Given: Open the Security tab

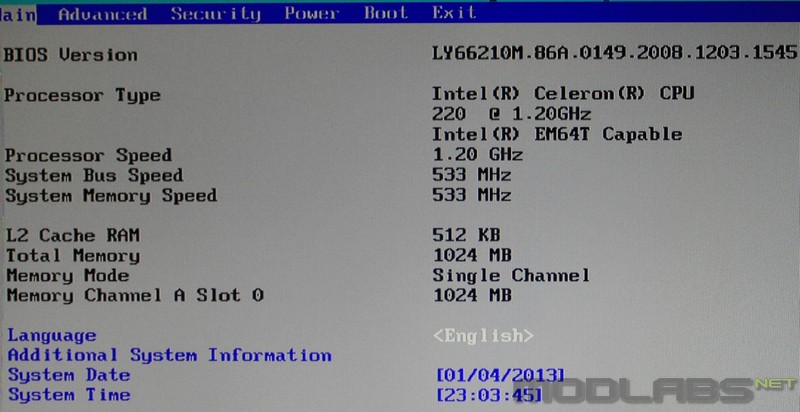Looking at the screenshot, I should [x=215, y=14].
